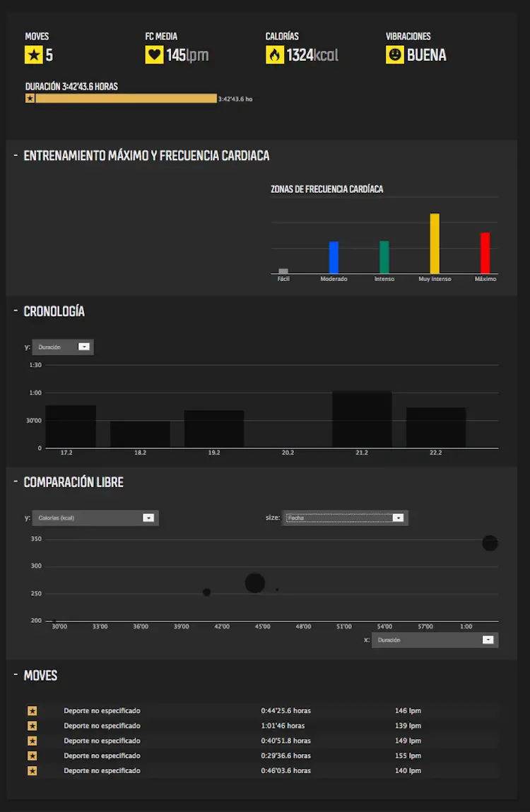This screenshot has width=530, height=812.
Task: Collapse the Cronología section
Action: pos(16,311)
